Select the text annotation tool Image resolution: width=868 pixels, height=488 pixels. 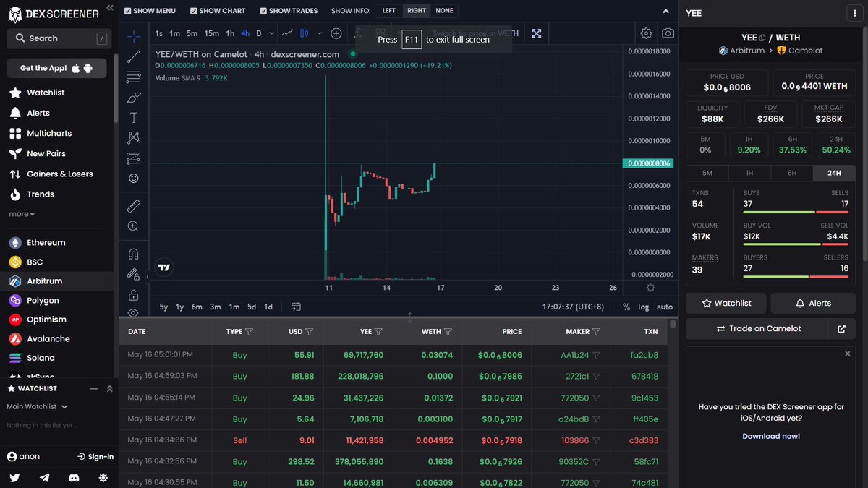tap(134, 117)
